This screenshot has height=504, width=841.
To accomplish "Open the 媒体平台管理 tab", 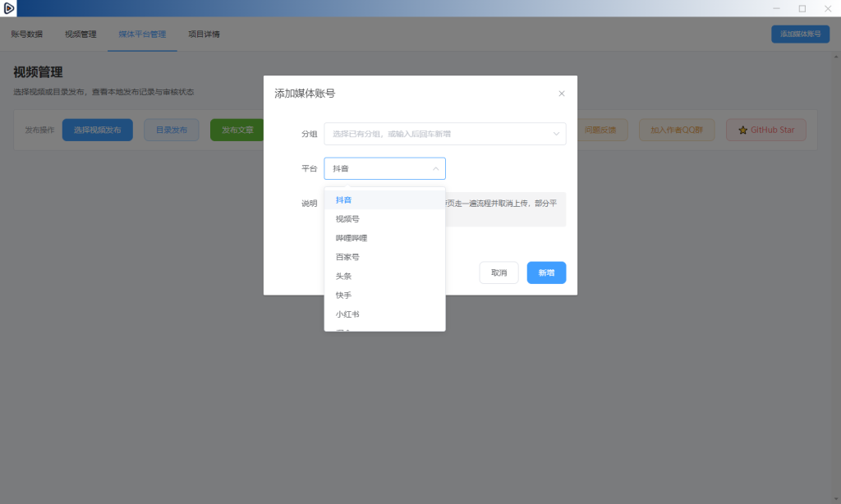I will tap(142, 34).
